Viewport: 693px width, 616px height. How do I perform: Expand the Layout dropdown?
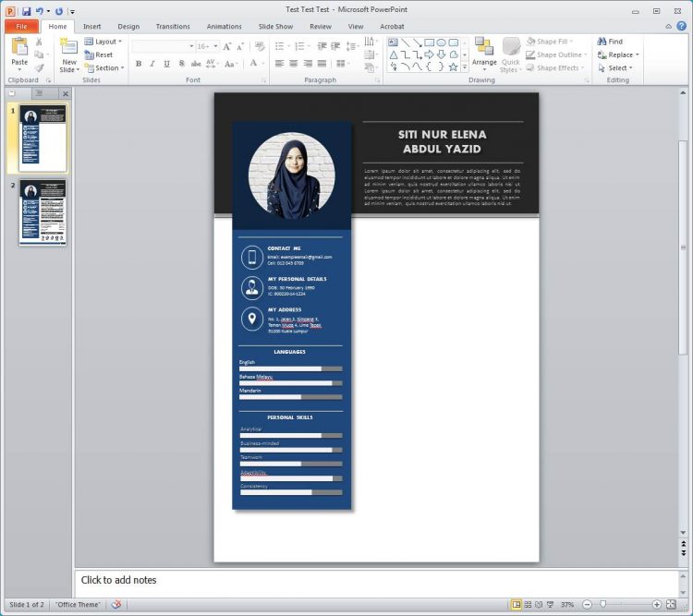103,42
